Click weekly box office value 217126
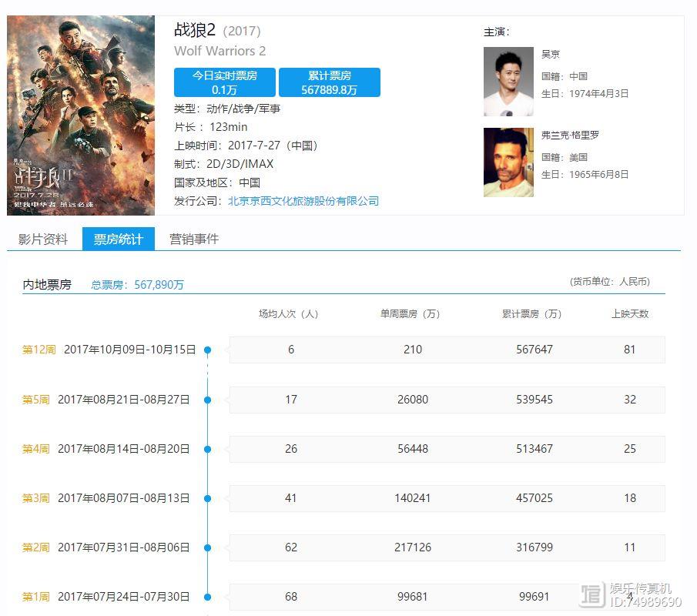The image size is (697, 616). coord(413,547)
